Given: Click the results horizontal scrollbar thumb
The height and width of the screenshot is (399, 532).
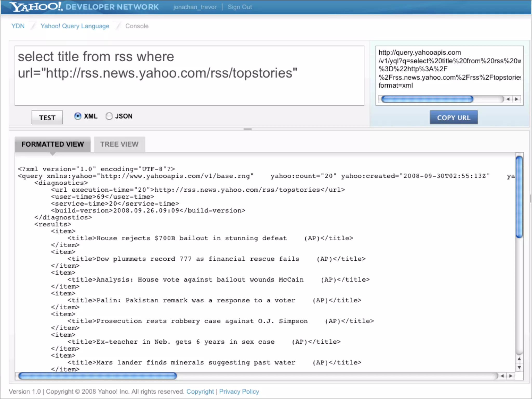Looking at the screenshot, I should [98, 376].
